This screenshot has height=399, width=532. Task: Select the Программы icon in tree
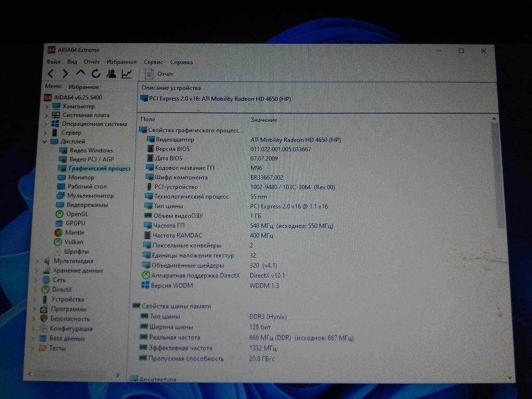click(x=44, y=310)
